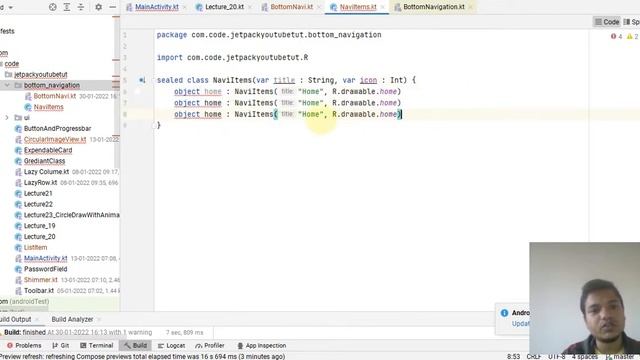
Task: Click the title parameter in NaviItems class
Action: (284, 80)
